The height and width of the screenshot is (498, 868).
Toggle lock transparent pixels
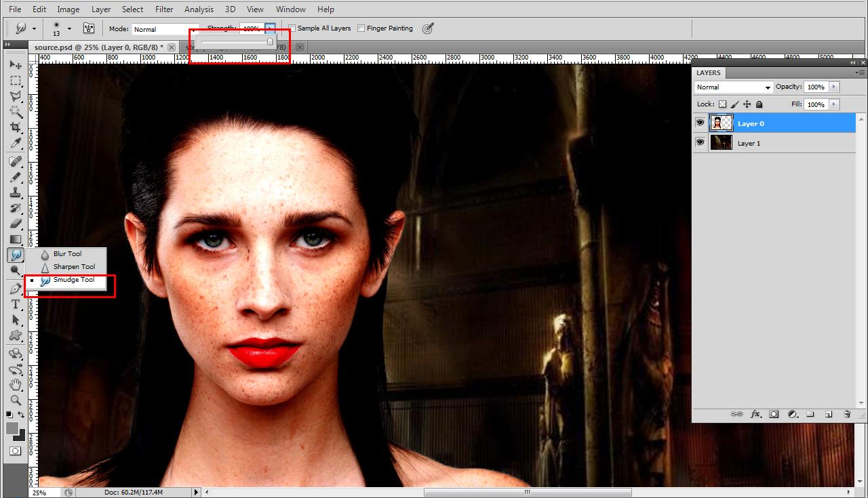tap(722, 104)
